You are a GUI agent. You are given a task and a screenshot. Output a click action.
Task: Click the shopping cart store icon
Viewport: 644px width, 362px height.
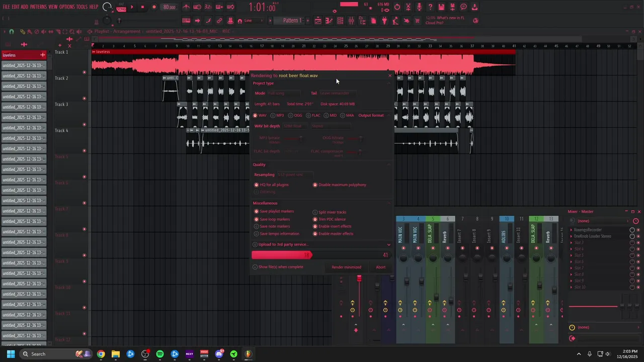click(x=417, y=21)
